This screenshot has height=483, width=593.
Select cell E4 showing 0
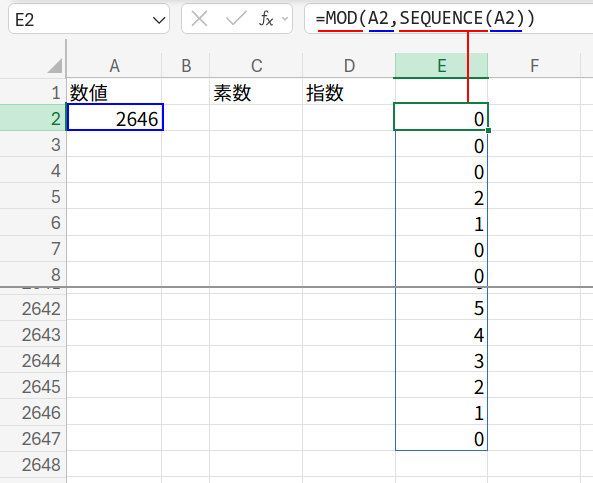(x=441, y=170)
